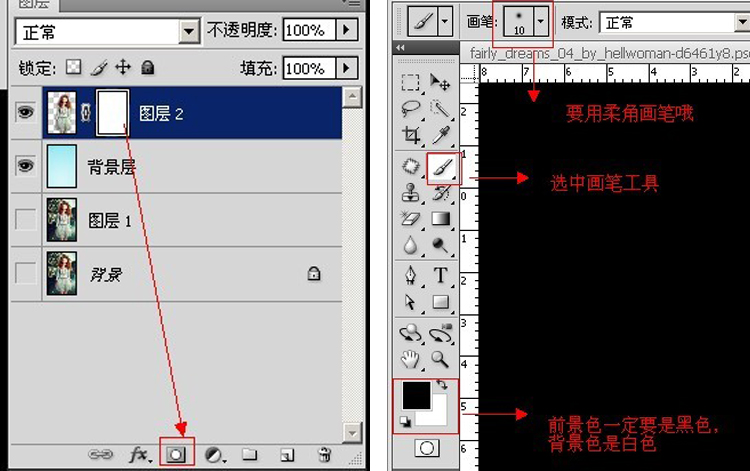Open the tool preset picker arrow
Image resolution: width=750 pixels, height=471 pixels.
445,21
